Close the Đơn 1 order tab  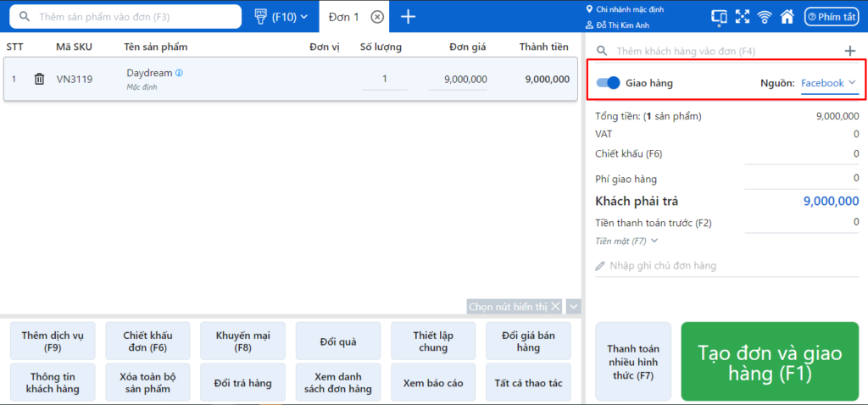377,17
